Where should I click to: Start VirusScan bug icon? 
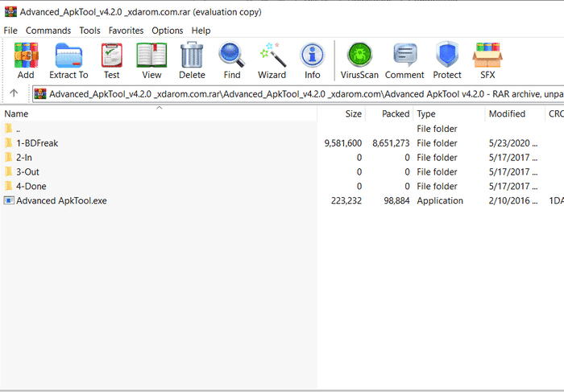(x=359, y=55)
